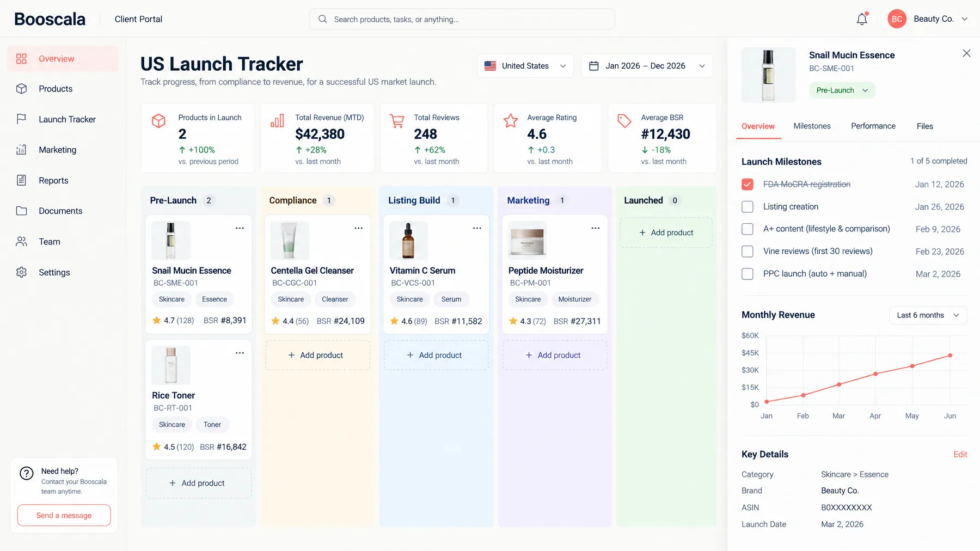Click the Products cube icon in sidebar

[x=21, y=89]
